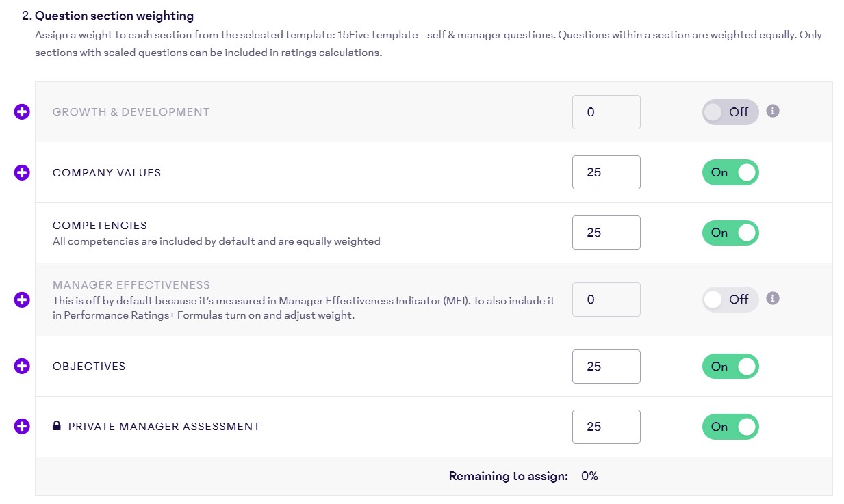Screen dimensions: 844x504
Task: Switch off the Competencies toggle
Action: [730, 233]
